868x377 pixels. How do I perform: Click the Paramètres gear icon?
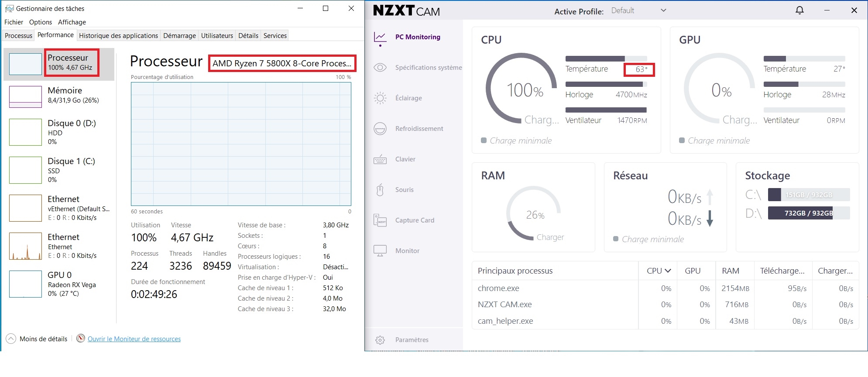tap(380, 340)
